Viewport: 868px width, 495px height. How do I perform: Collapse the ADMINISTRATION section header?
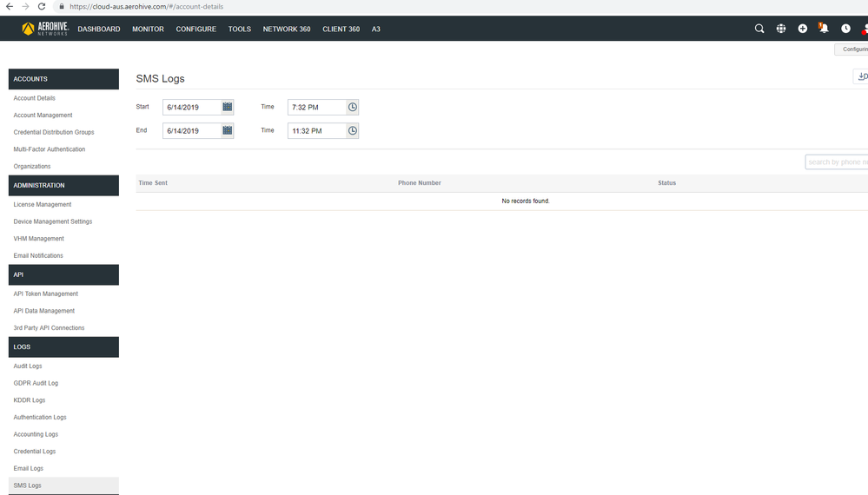pyautogui.click(x=63, y=185)
